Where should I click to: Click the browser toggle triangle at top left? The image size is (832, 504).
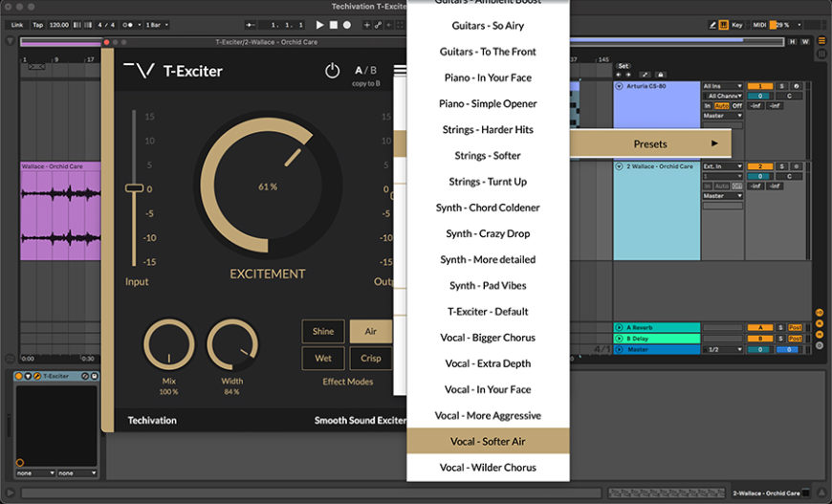pyautogui.click(x=10, y=41)
